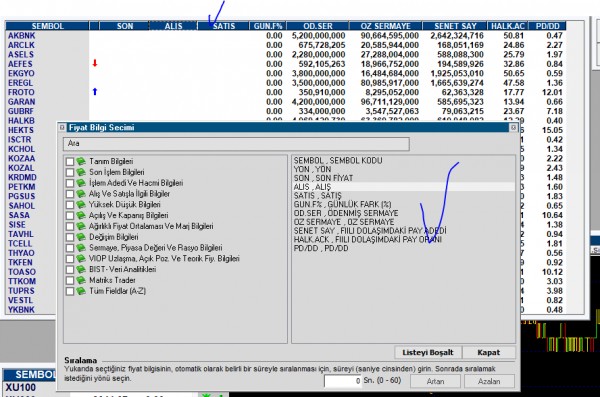Viewport: 600px width, 397px height.
Task: Check the Alış Ve Satışla İlgili Bilgiler box
Action: tap(70, 194)
